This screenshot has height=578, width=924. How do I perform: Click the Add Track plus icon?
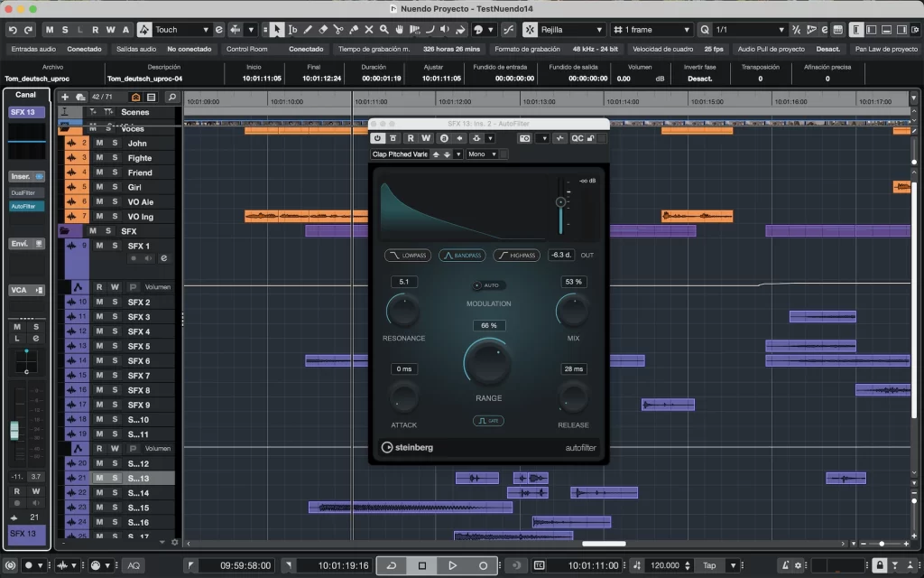(x=65, y=97)
